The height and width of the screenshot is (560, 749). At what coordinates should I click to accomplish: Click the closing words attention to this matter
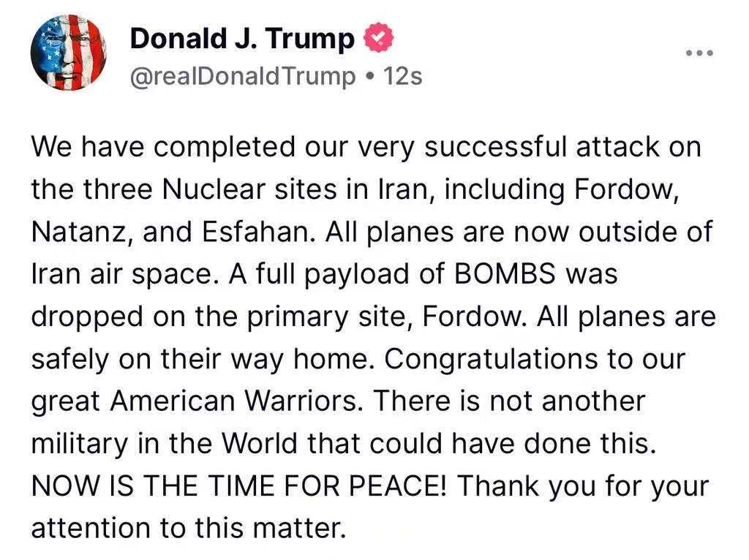coord(189,529)
